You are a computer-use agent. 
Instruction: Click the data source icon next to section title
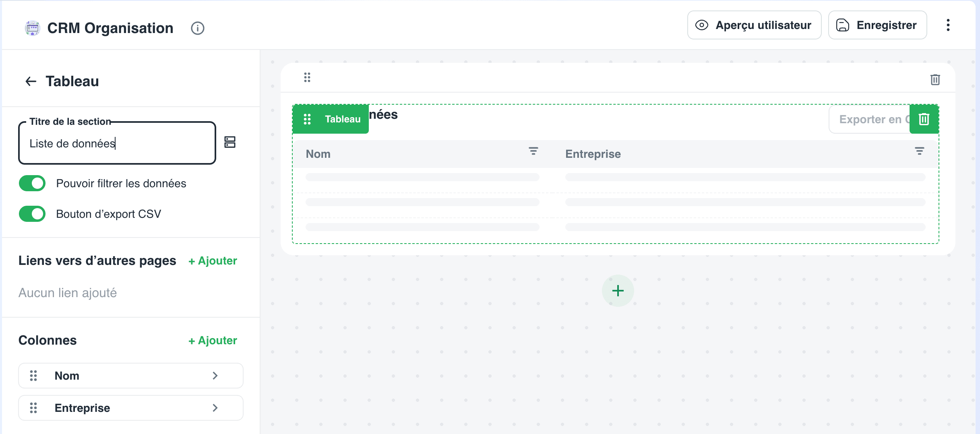pyautogui.click(x=230, y=142)
